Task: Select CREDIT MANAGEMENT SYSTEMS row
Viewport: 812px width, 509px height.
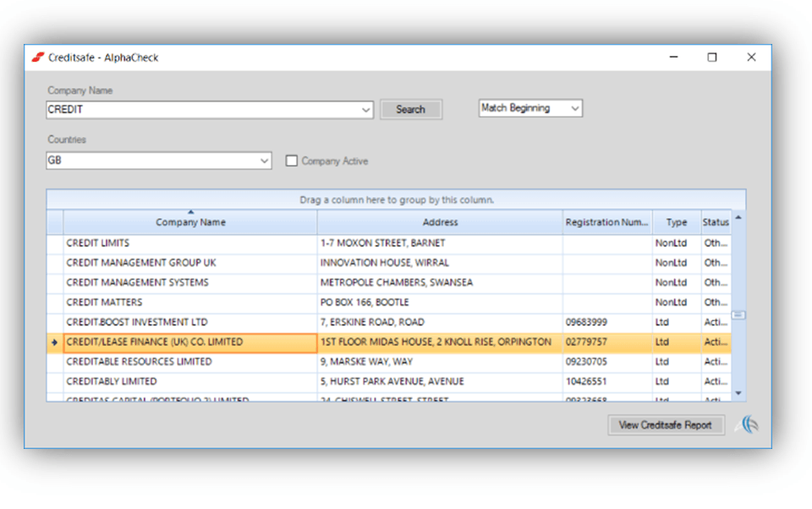Action: click(388, 282)
